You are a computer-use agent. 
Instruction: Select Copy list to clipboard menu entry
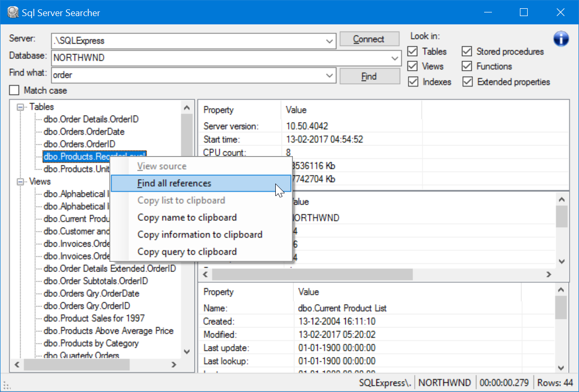[x=201, y=200]
